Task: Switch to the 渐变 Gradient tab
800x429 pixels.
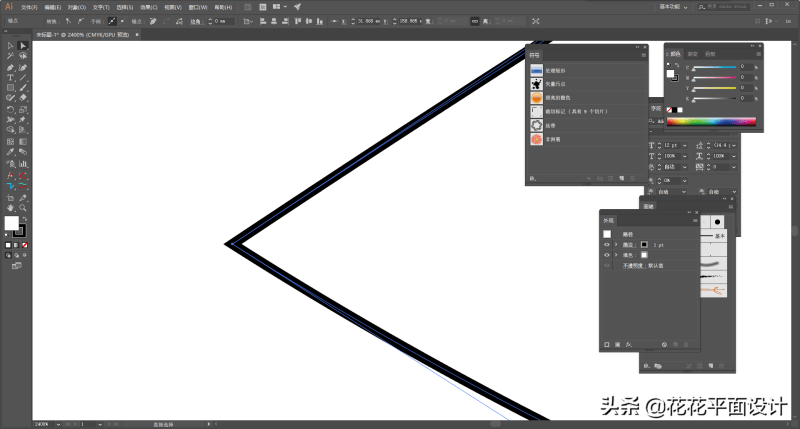Action: 691,53
